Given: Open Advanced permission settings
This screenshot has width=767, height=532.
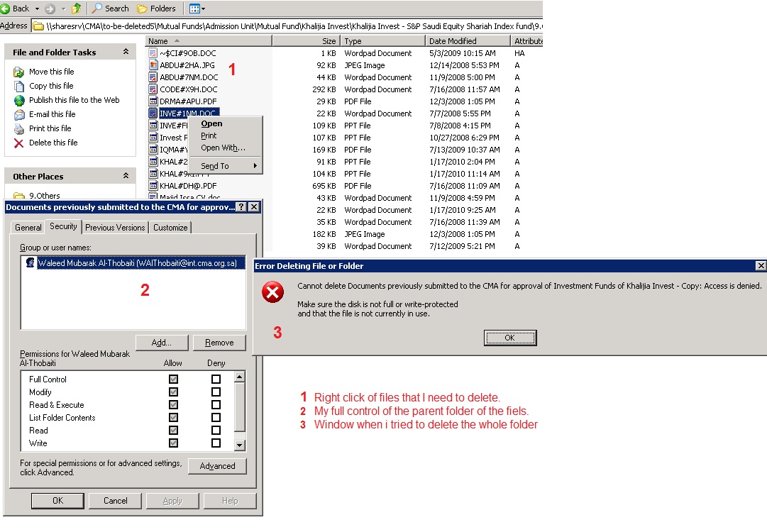Looking at the screenshot, I should (x=217, y=466).
